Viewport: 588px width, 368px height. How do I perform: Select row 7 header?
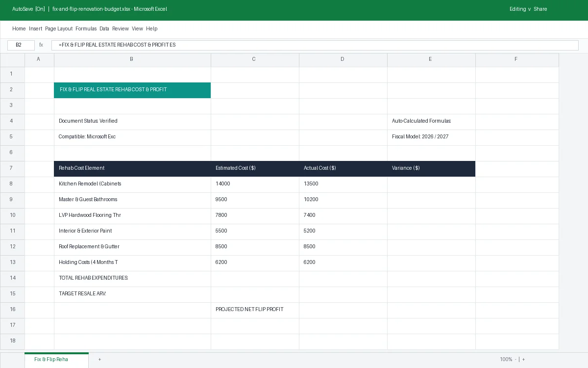click(x=12, y=169)
